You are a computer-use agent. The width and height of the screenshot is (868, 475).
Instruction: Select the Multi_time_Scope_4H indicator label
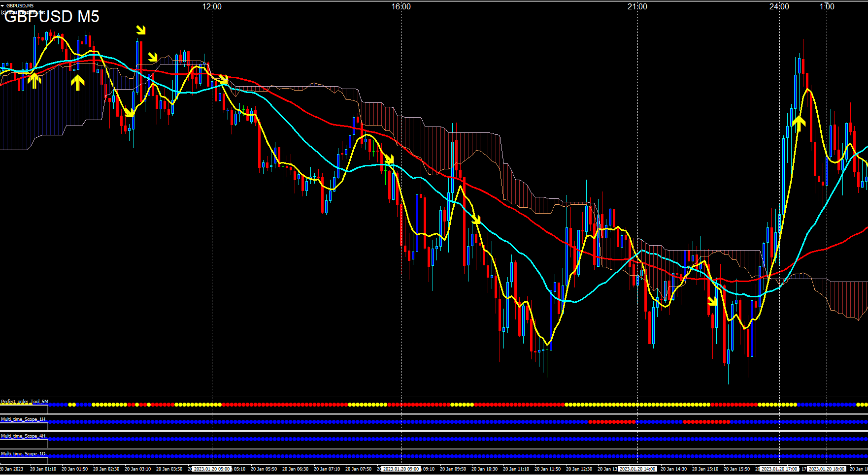[23, 436]
